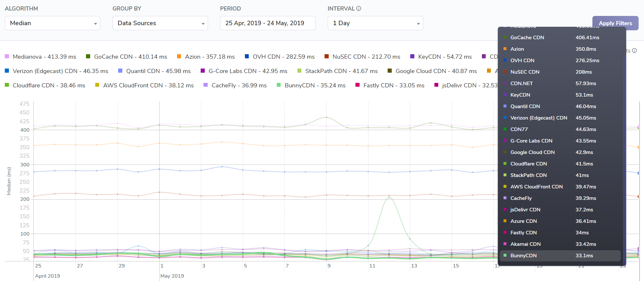
Task: Select G-Core Labs CDN tooltip row
Action: [560, 141]
